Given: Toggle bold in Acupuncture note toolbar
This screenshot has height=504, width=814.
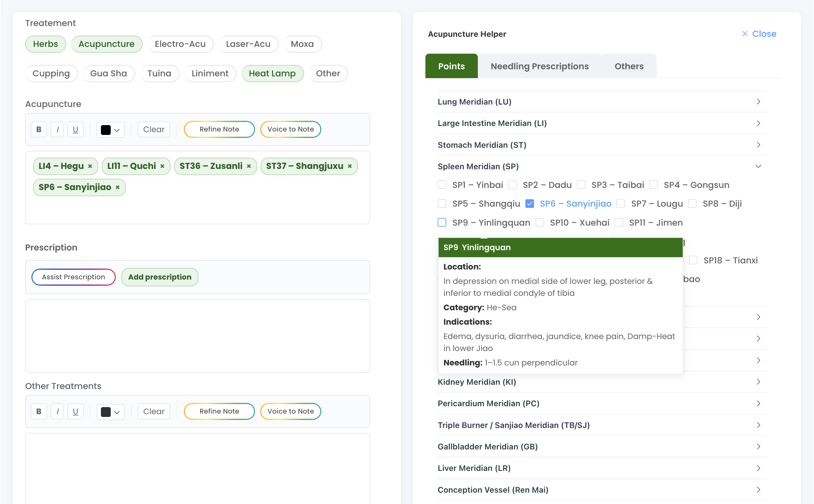Looking at the screenshot, I should coord(39,129).
